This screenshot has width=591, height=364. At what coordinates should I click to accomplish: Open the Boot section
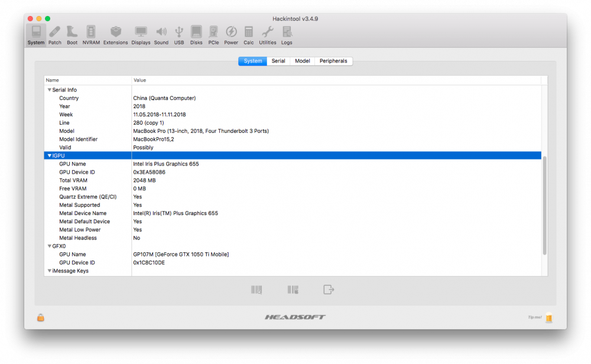click(x=72, y=35)
